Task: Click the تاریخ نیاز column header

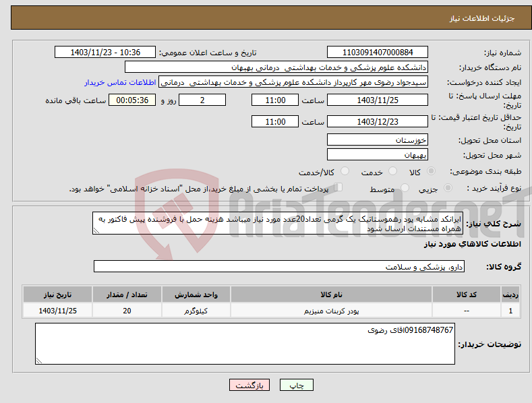Action: tap(58, 294)
